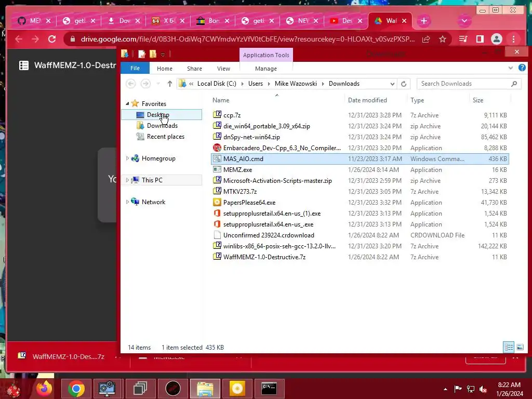Image resolution: width=532 pixels, height=399 pixels.
Task: Switch to Details view icon in status bar
Action: pos(509,347)
